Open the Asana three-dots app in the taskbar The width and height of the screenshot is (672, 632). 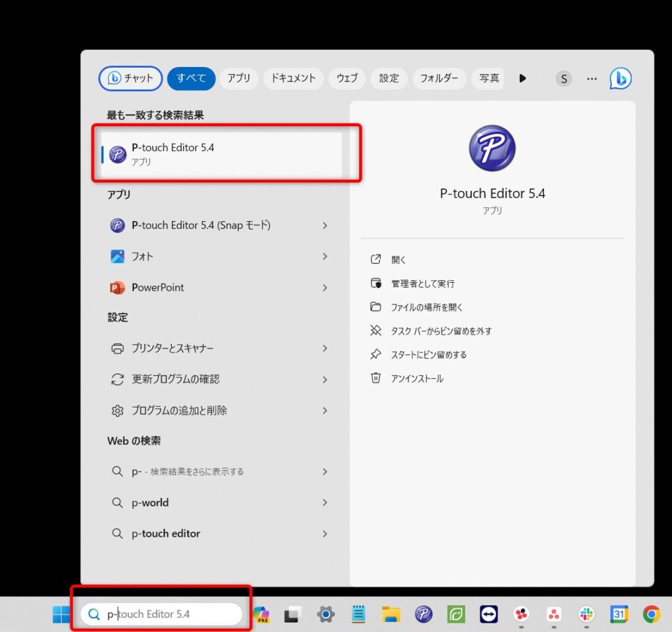click(x=554, y=614)
